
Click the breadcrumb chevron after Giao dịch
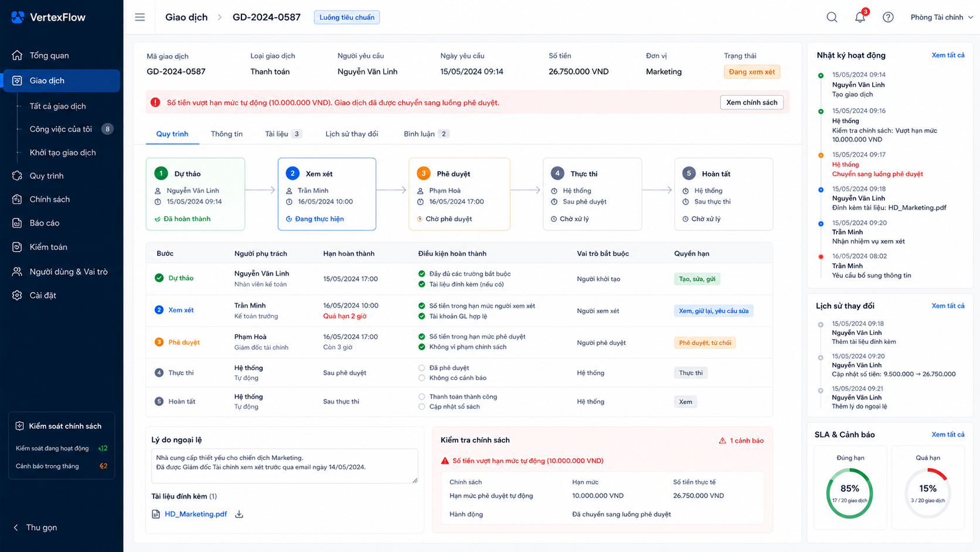(x=220, y=17)
